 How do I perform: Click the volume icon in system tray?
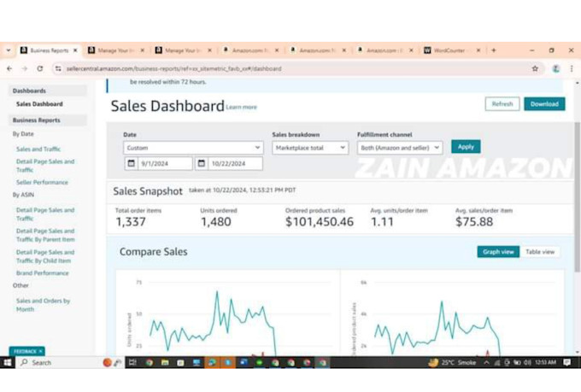pos(527,362)
